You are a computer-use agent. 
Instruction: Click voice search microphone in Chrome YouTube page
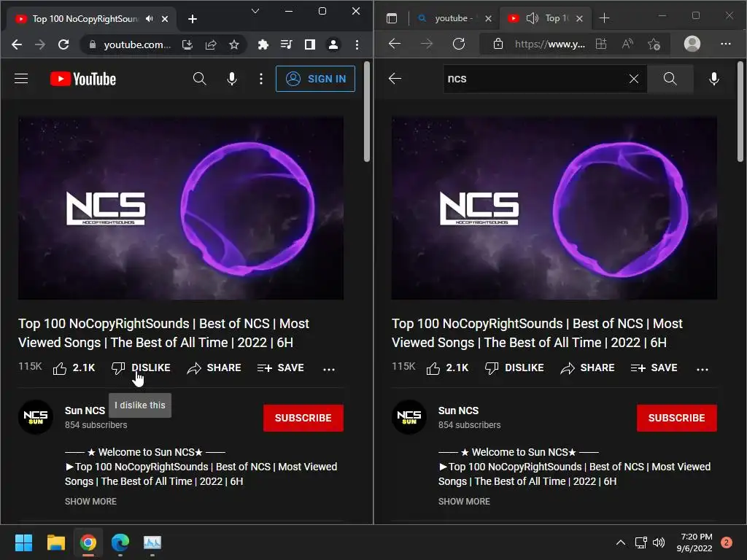(x=232, y=79)
